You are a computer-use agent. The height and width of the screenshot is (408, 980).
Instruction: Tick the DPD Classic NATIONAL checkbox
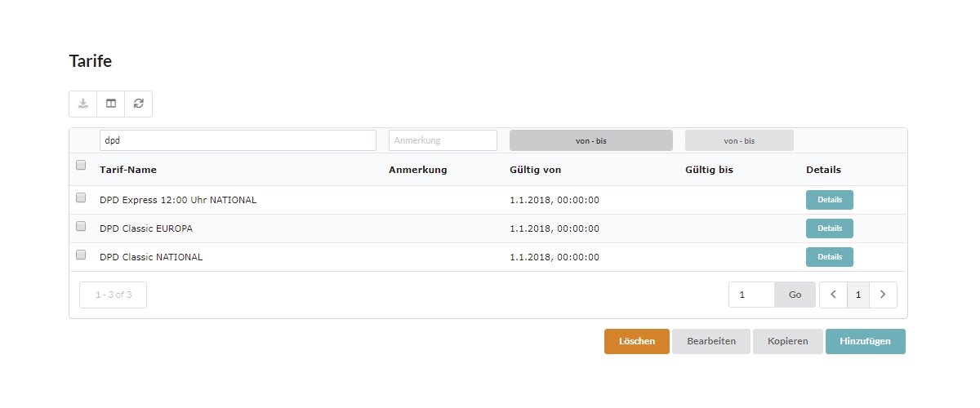(x=81, y=255)
